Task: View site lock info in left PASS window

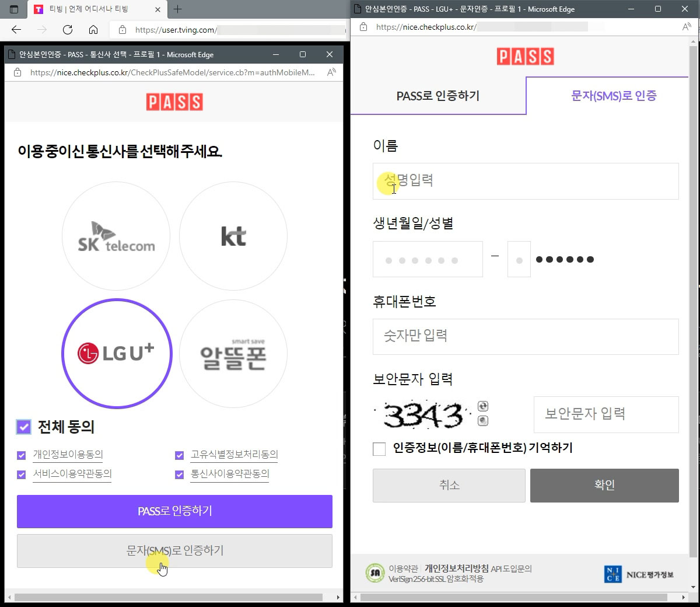Action: pyautogui.click(x=17, y=72)
